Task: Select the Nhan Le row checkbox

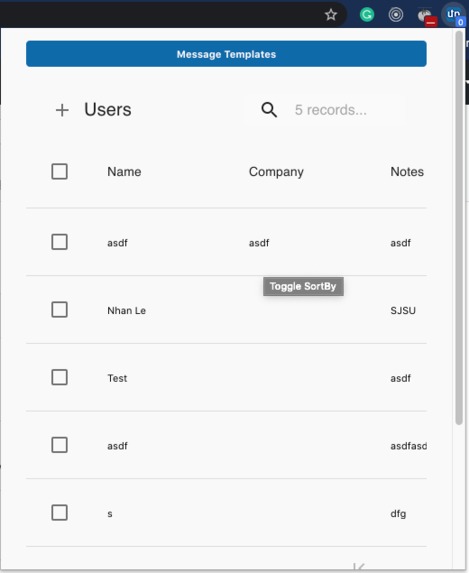Action: [x=60, y=310]
